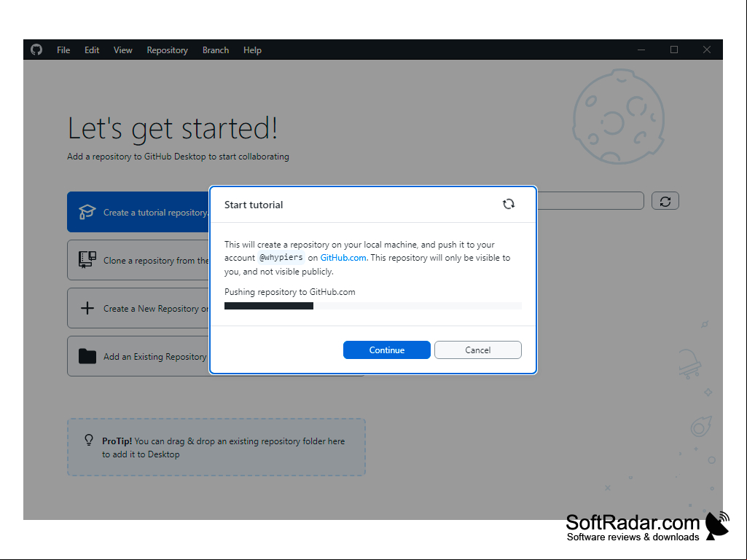Click the 'Pushing repository to GitHub.com' status text

click(x=289, y=292)
